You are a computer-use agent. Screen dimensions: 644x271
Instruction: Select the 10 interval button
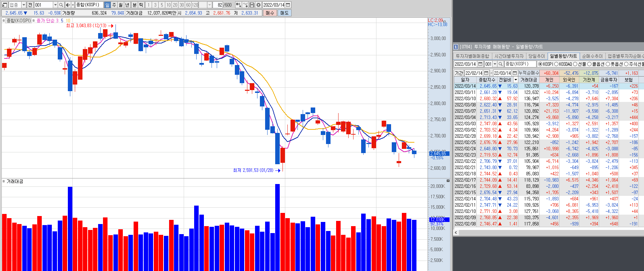[x=168, y=5]
